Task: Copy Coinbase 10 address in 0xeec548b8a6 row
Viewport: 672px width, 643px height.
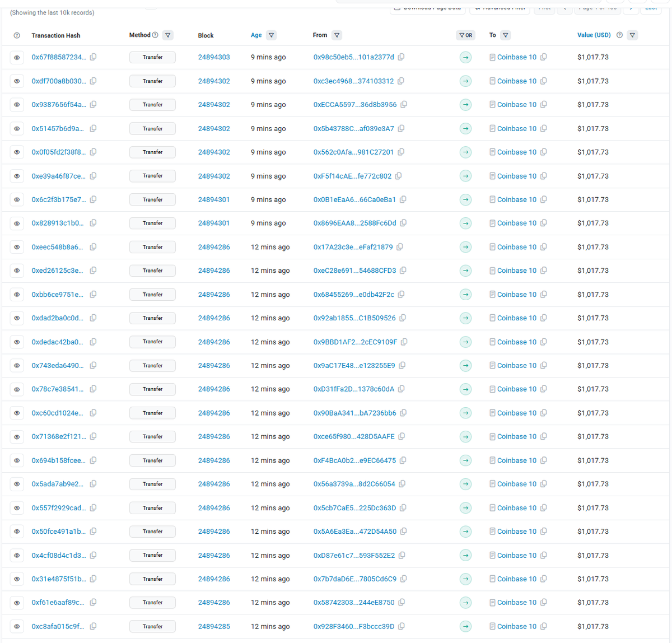Action: pyautogui.click(x=544, y=247)
